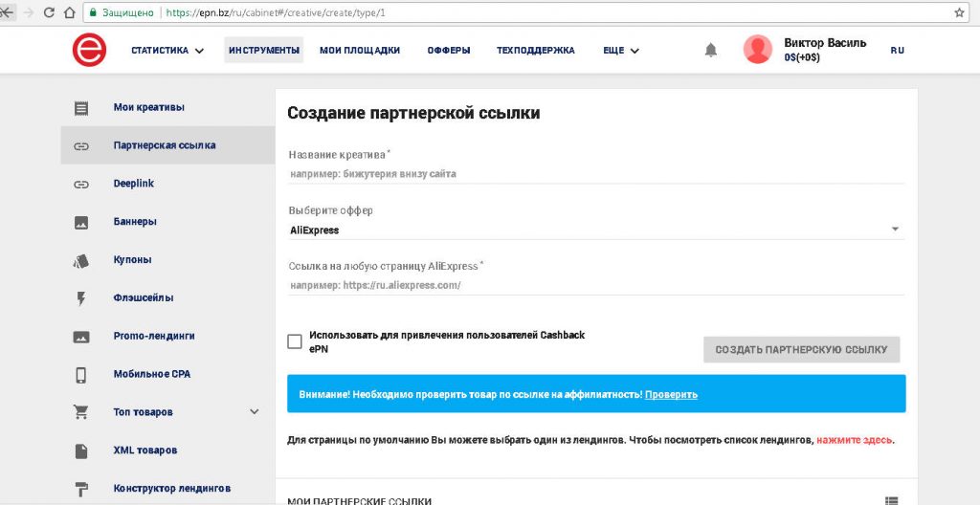Image resolution: width=980 pixels, height=505 pixels.
Task: Click the Мобильное CPA phone icon
Action: pyautogui.click(x=81, y=374)
